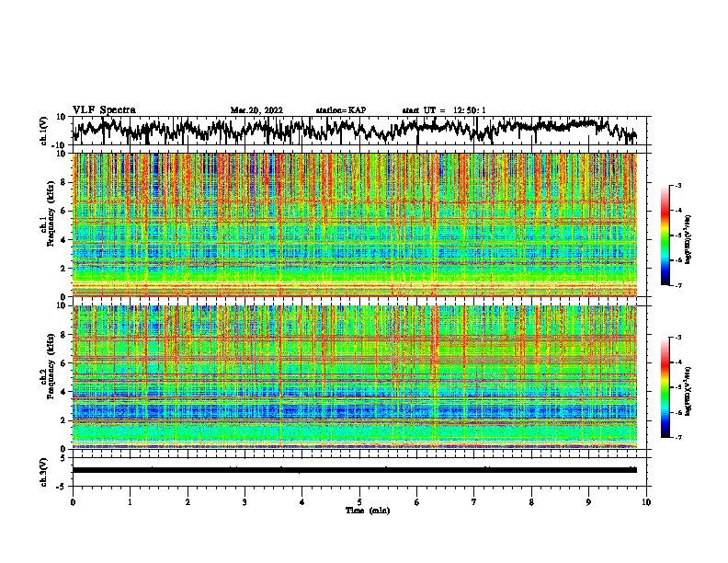Click the "station=KAP" header label
The width and height of the screenshot is (728, 563).
click(x=341, y=110)
